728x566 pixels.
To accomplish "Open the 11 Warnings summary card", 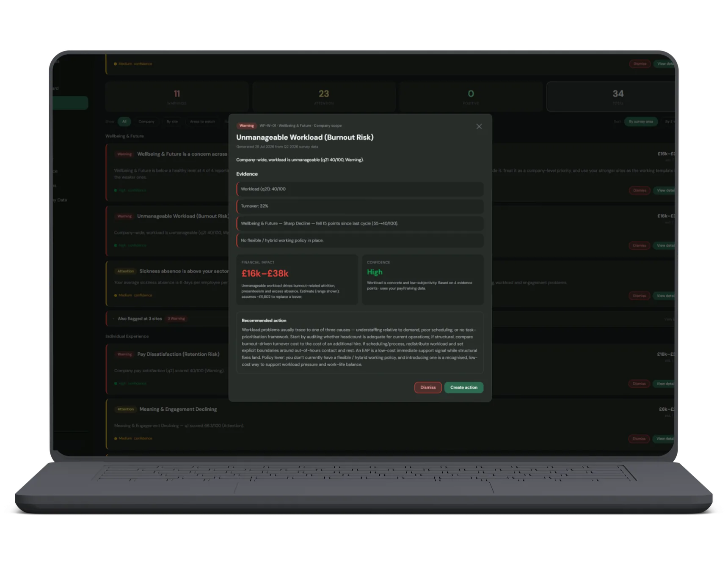I will 176,96.
